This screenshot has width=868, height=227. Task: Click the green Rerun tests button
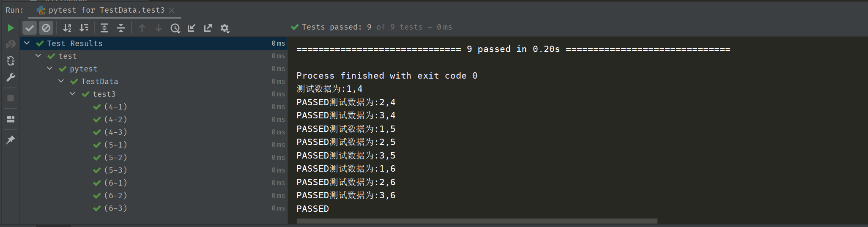click(11, 28)
